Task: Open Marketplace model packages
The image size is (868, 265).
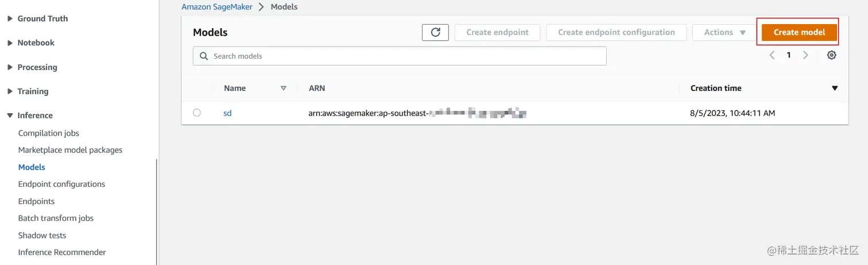Action: coord(70,150)
